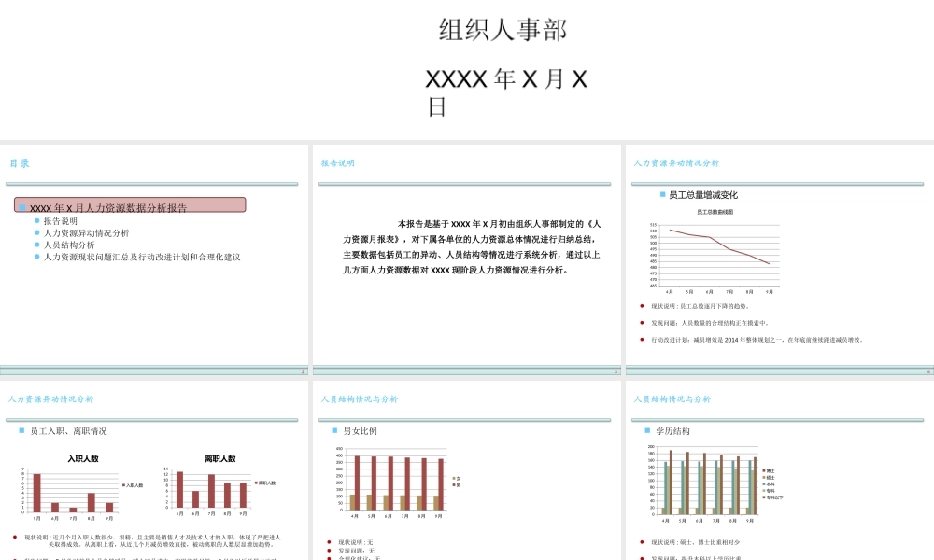The image size is (934, 560).
Task: Click the highlighted XXXX年X月人力资源数据分析报告 title box
Action: (129, 203)
